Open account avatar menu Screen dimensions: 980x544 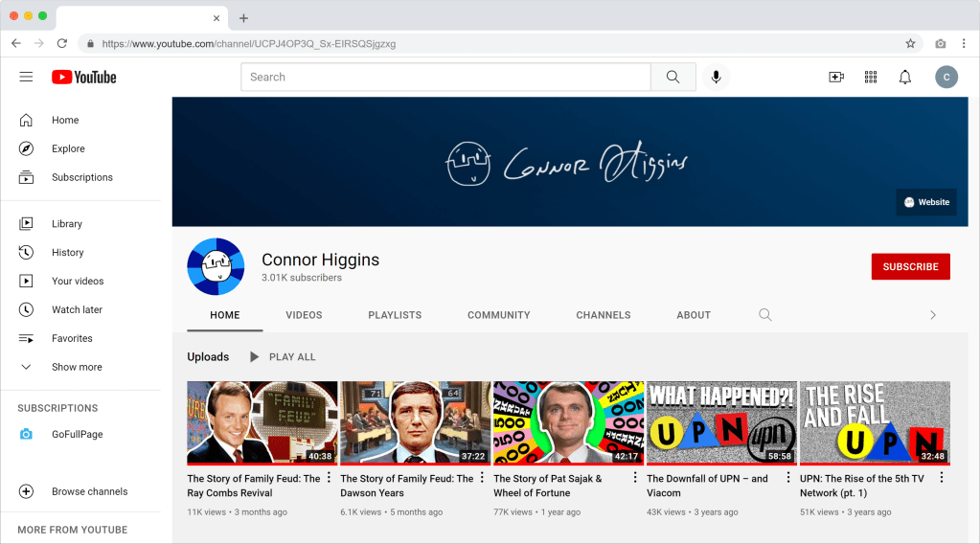point(946,77)
